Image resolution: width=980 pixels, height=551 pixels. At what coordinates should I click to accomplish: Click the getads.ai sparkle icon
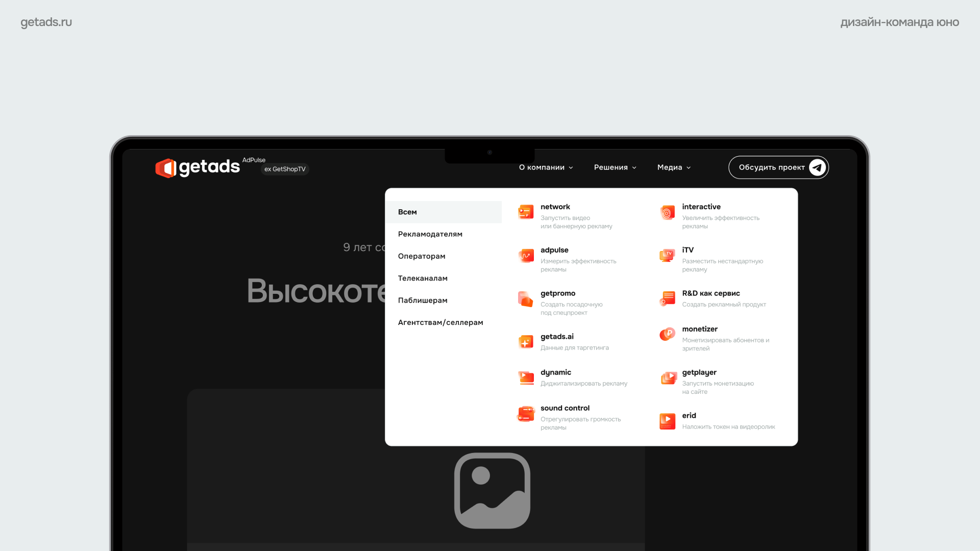[526, 342]
